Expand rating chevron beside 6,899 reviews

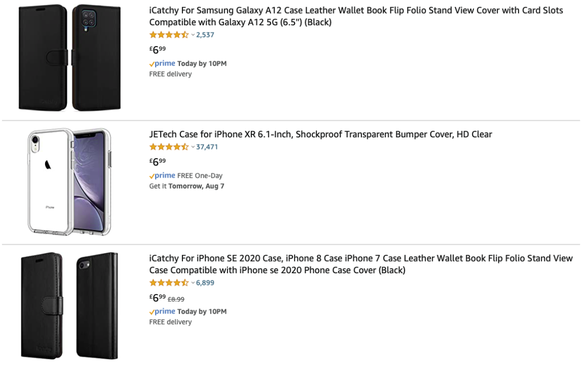[x=193, y=283]
